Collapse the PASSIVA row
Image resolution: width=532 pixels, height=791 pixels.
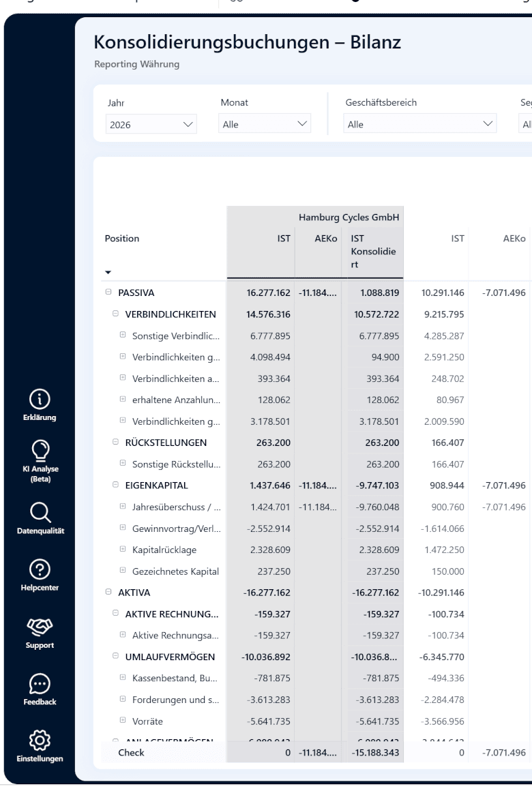coord(108,292)
